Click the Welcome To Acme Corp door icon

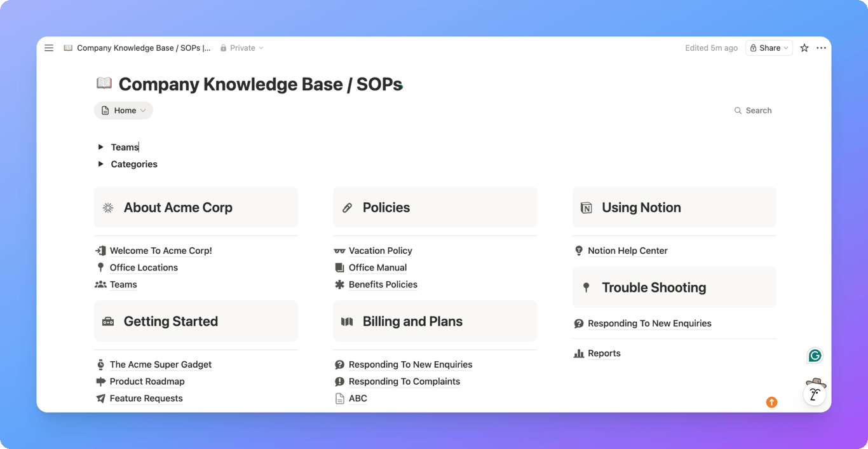click(x=100, y=251)
